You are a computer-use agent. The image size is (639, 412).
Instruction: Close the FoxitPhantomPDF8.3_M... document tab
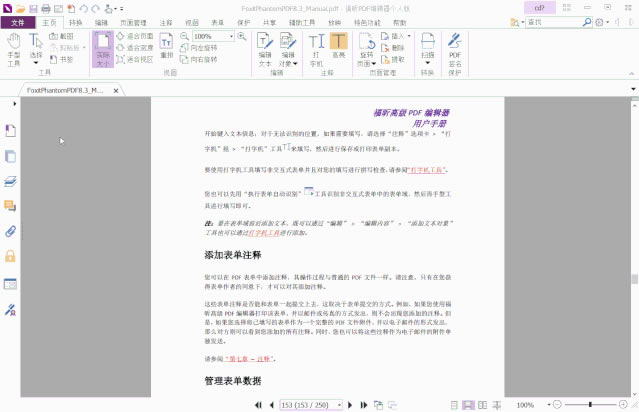click(116, 91)
